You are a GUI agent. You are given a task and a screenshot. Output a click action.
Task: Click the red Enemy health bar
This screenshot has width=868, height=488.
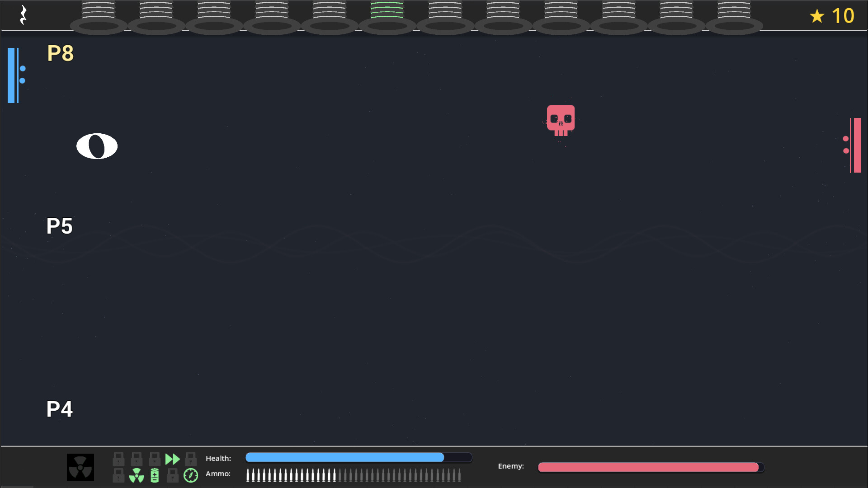[651, 467]
